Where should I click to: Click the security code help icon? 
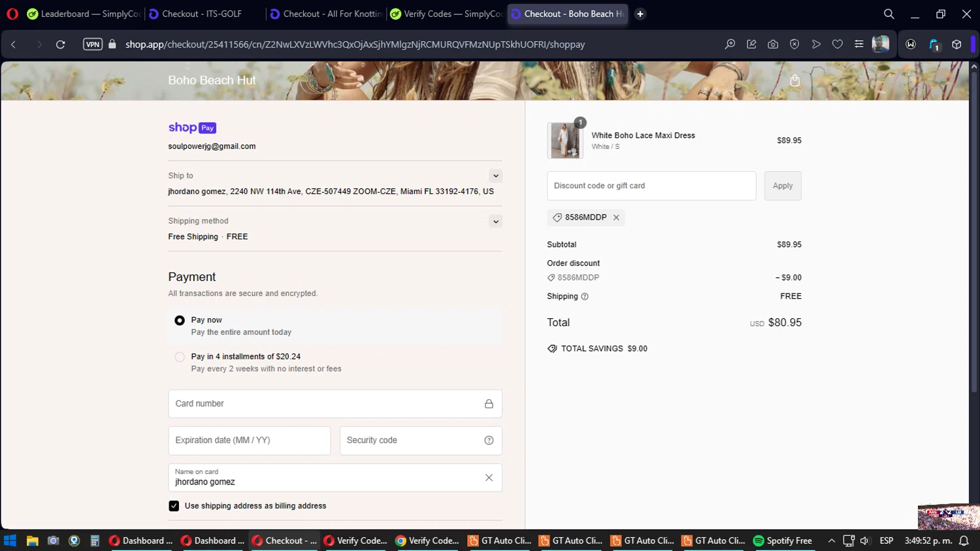click(489, 441)
